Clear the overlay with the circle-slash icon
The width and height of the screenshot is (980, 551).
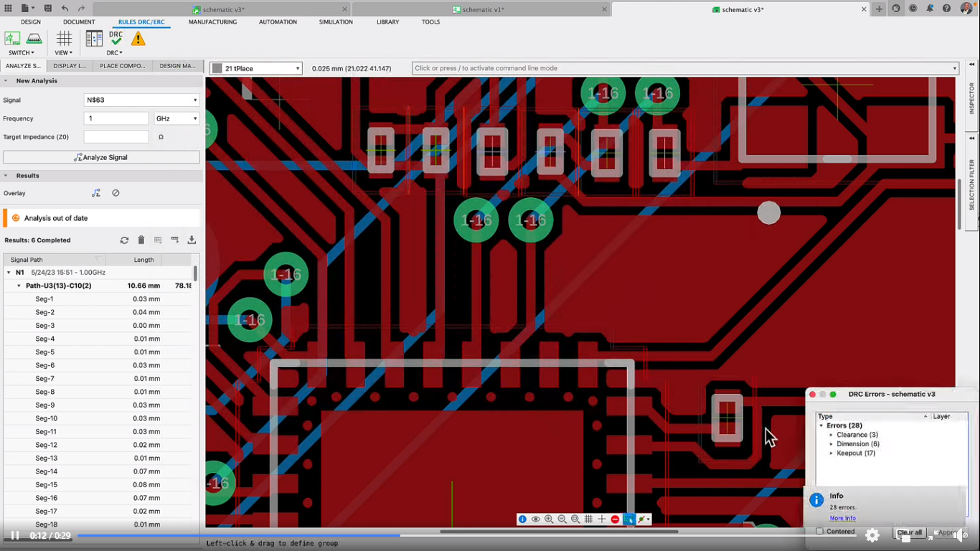[116, 193]
